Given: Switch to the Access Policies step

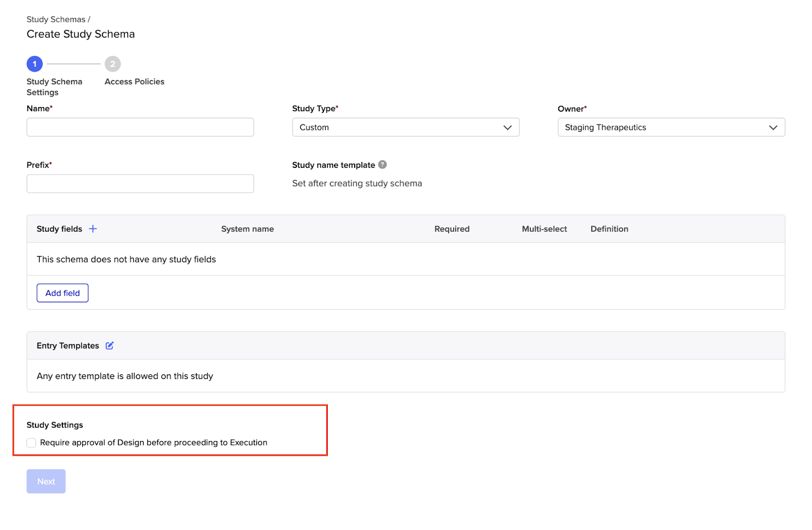Looking at the screenshot, I should tap(134, 82).
